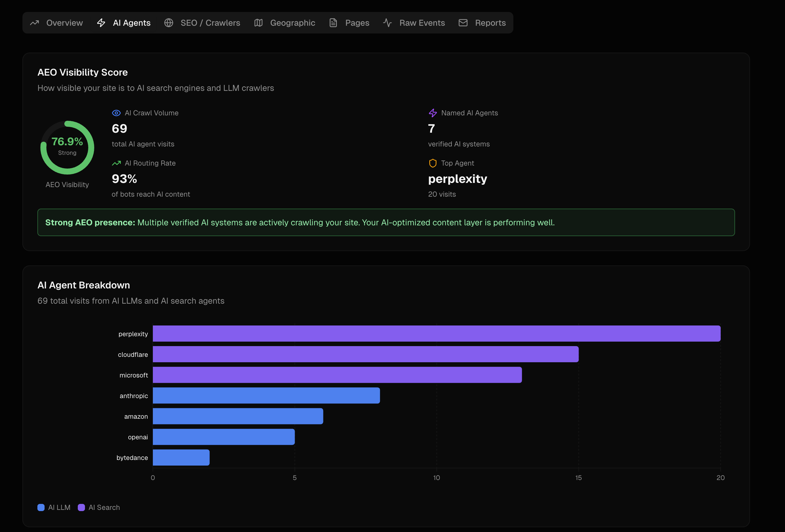
Task: Toggle the AI LLM legend entry
Action: [x=54, y=507]
